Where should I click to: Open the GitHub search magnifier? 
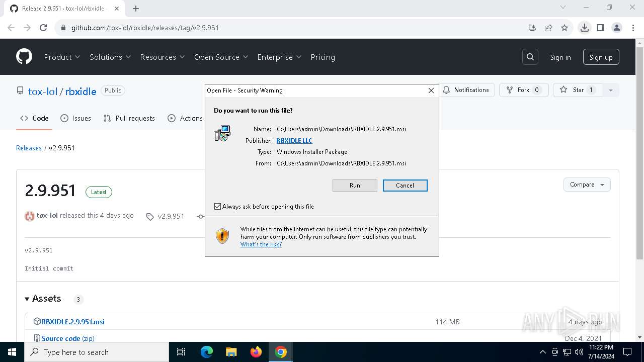[x=530, y=57]
